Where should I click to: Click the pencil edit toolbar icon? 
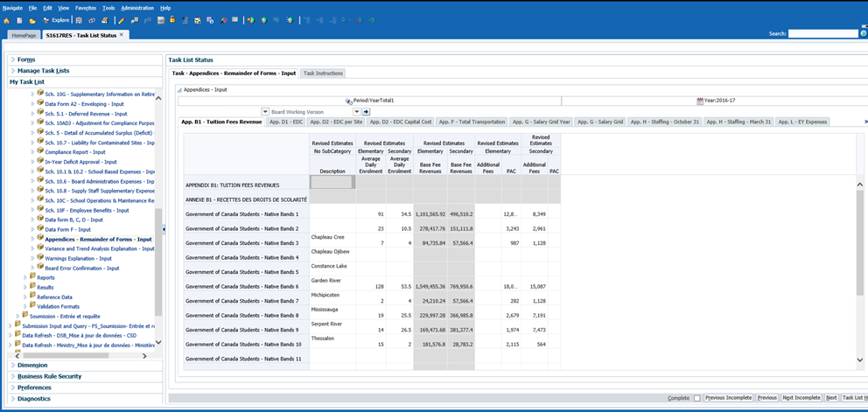[122, 20]
